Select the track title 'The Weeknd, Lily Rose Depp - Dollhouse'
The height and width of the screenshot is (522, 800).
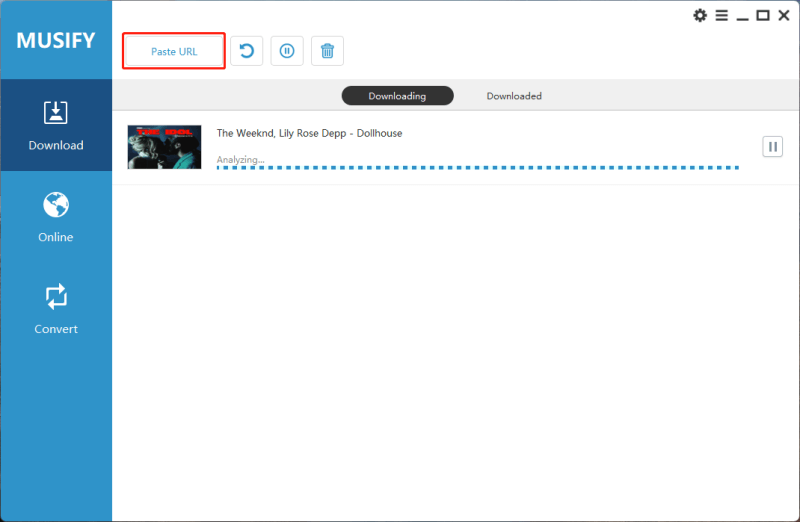(309, 133)
